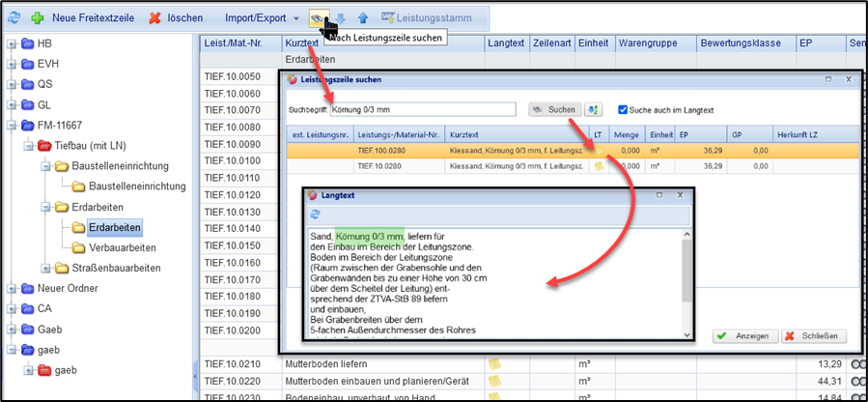Image resolution: width=868 pixels, height=402 pixels.
Task: Click note icon in Mutterboden liefern row
Action: point(494,363)
